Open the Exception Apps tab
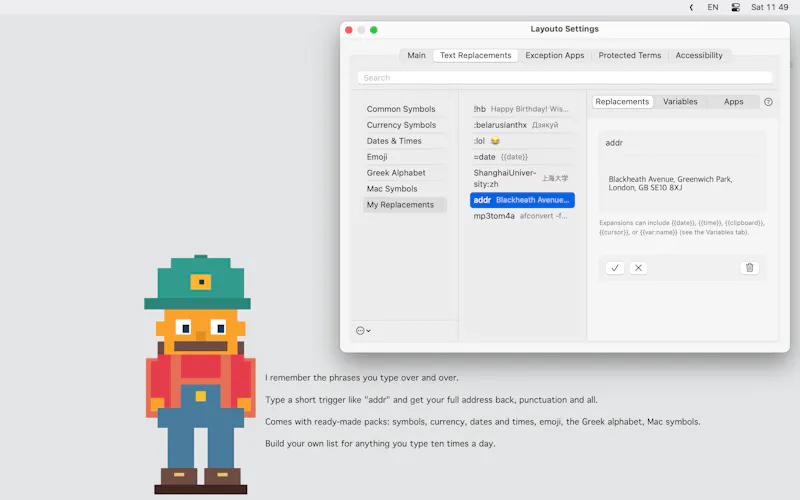Screen dimensions: 800x500 [555, 55]
